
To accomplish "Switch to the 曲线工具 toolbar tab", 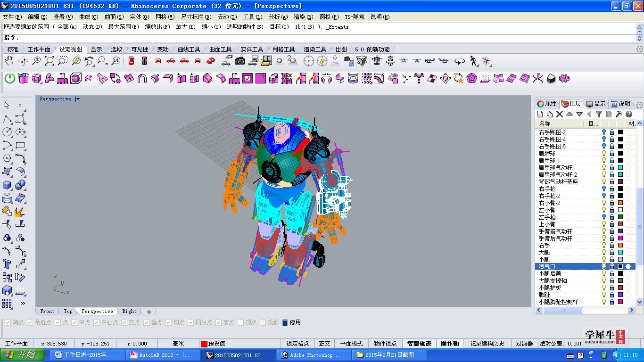I will click(189, 49).
